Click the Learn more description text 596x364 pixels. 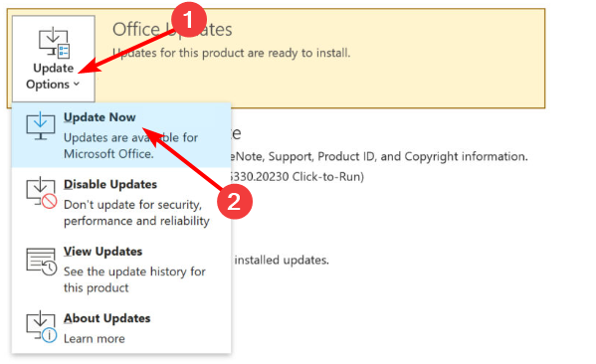tap(95, 338)
